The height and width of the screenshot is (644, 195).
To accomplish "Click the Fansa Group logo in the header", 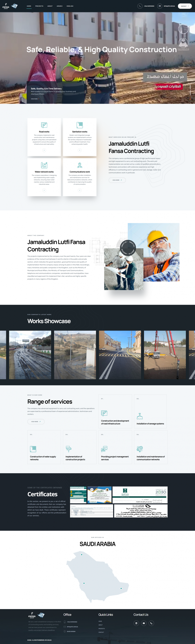I will tap(10, 6).
